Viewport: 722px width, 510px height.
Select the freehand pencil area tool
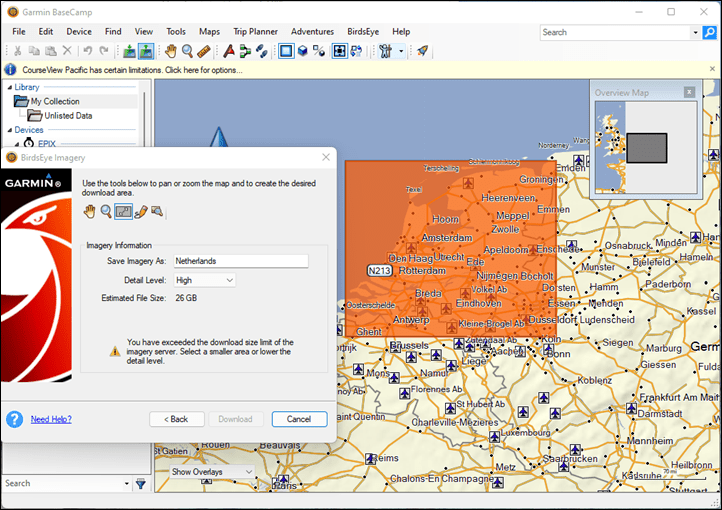click(140, 212)
